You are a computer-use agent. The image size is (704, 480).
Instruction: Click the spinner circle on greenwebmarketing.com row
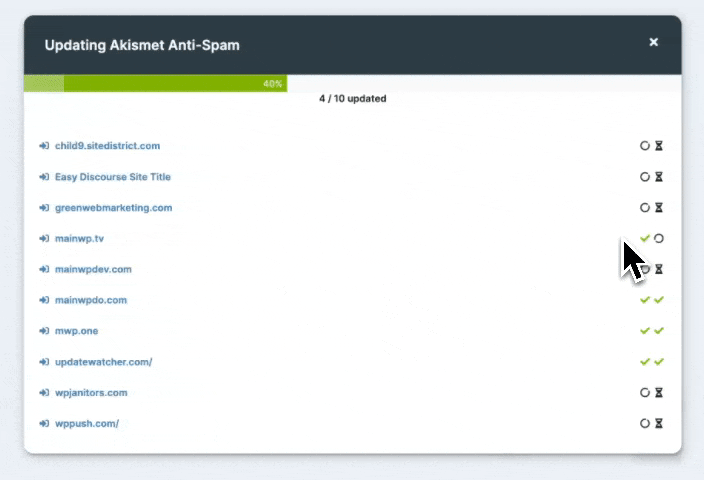click(645, 207)
